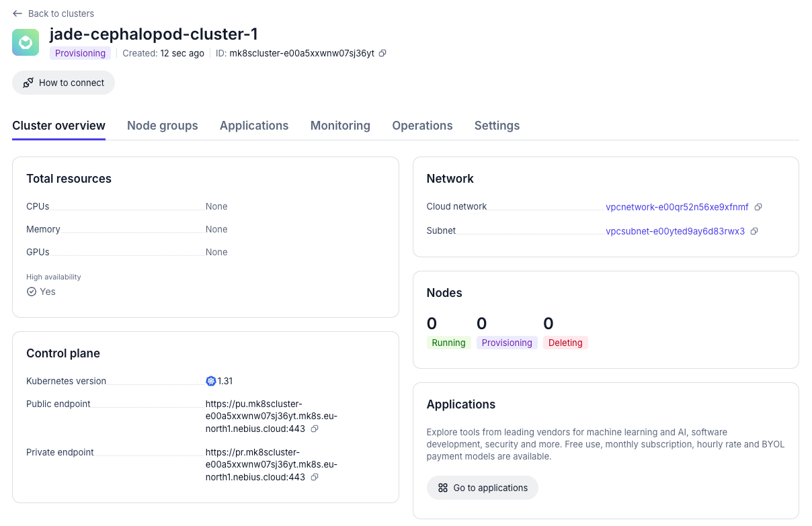Screen dimensions: 812x526
Task: Click the jade-cephalopod cluster logo icon
Action: click(26, 42)
